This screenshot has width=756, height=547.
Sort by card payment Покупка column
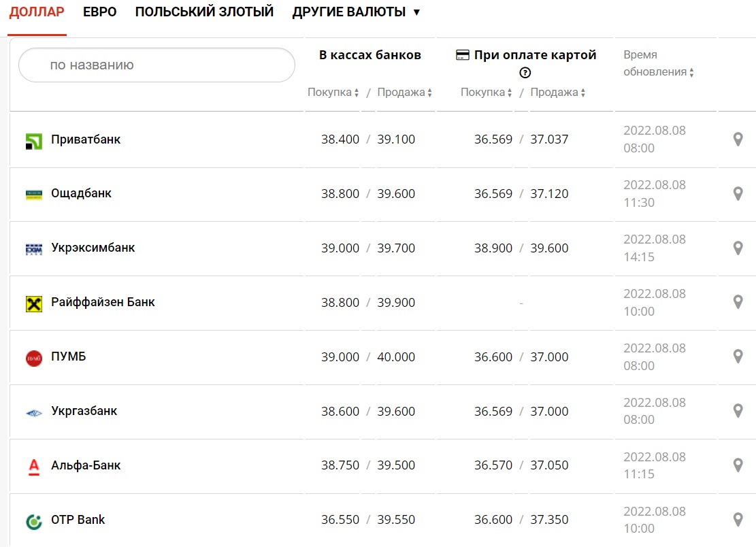486,93
